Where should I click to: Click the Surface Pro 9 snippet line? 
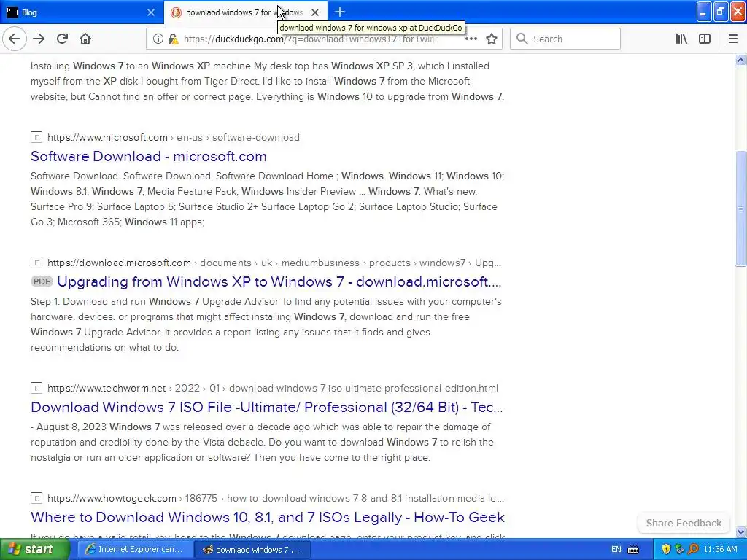click(264, 206)
